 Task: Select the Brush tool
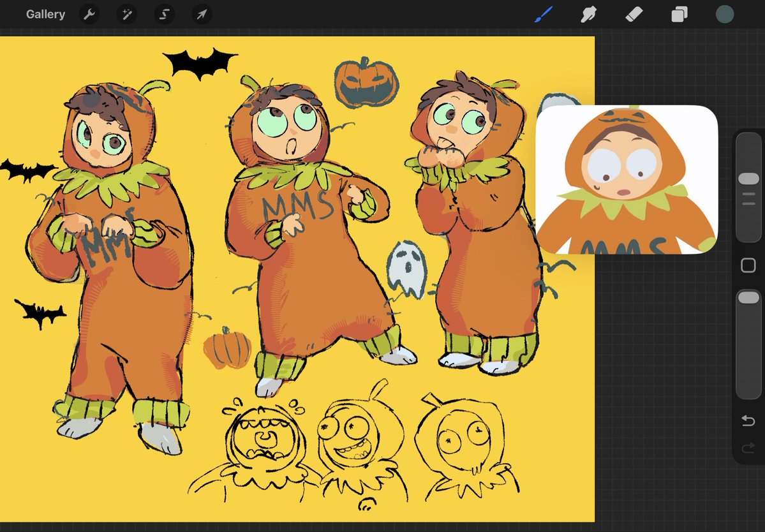pos(544,14)
